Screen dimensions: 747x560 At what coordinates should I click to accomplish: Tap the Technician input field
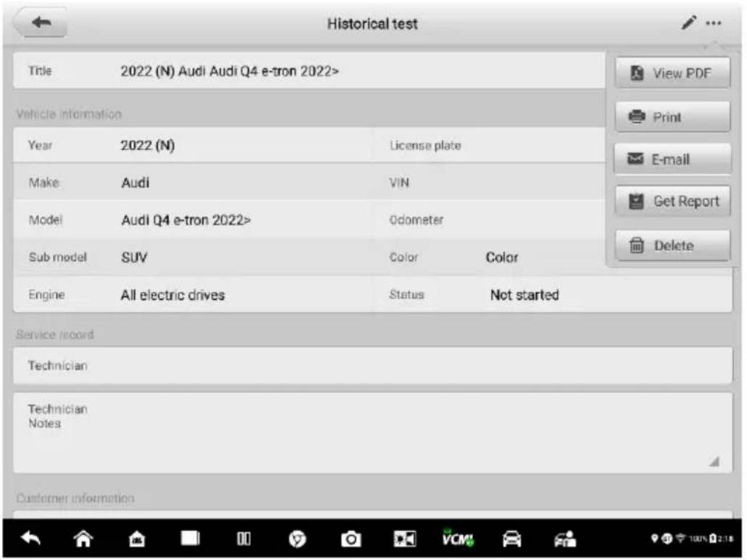click(x=372, y=366)
